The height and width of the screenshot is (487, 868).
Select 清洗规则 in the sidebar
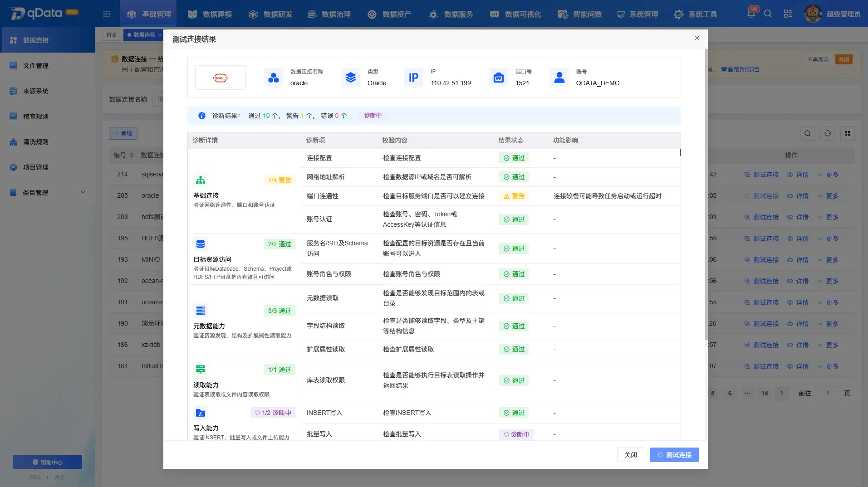point(47,142)
